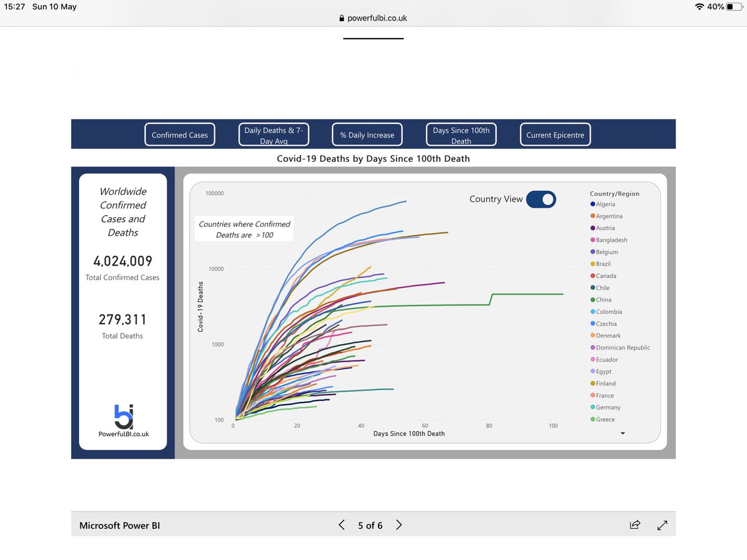Click the '5 of 6' page indicator
This screenshot has height=560, width=747.
tap(370, 526)
